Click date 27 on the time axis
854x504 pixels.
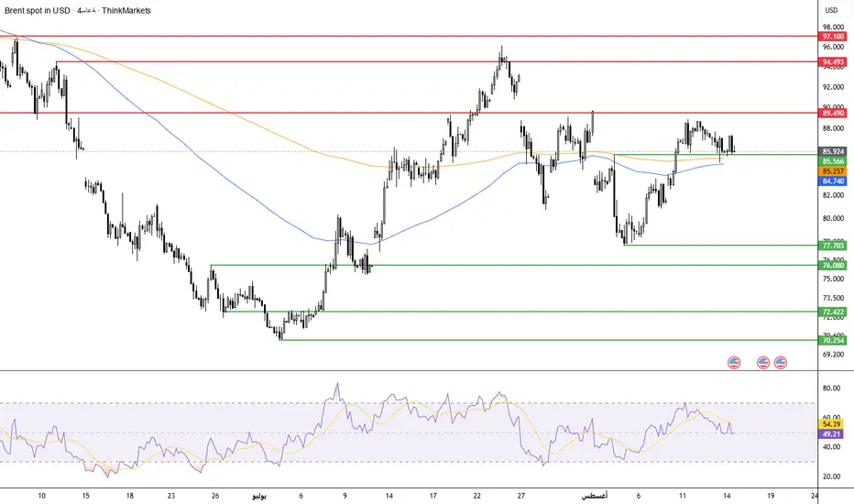(x=521, y=496)
